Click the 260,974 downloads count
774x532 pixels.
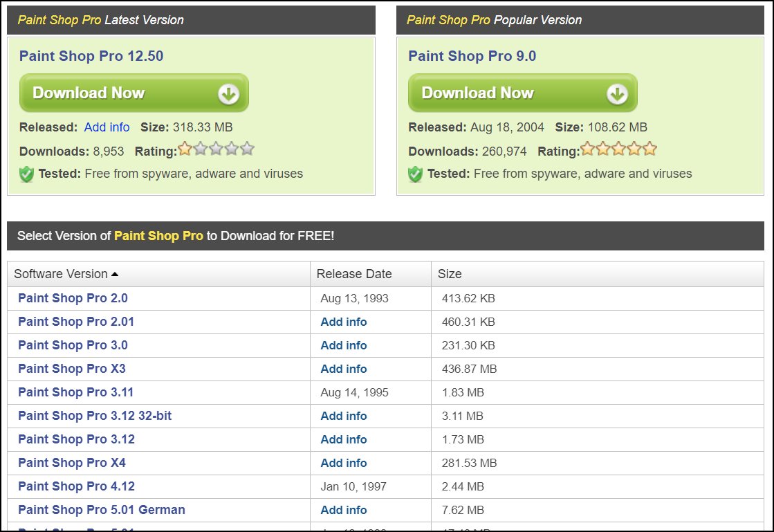(x=504, y=152)
